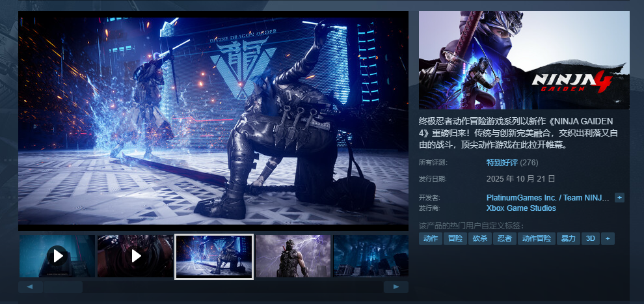Click the right scroll arrow under thumbnails
The height and width of the screenshot is (304, 644).
[396, 287]
